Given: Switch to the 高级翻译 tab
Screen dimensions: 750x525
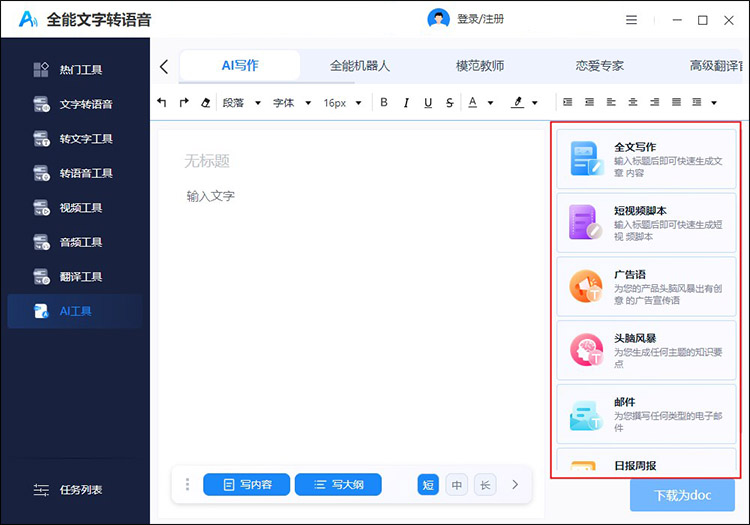Looking at the screenshot, I should click(716, 66).
